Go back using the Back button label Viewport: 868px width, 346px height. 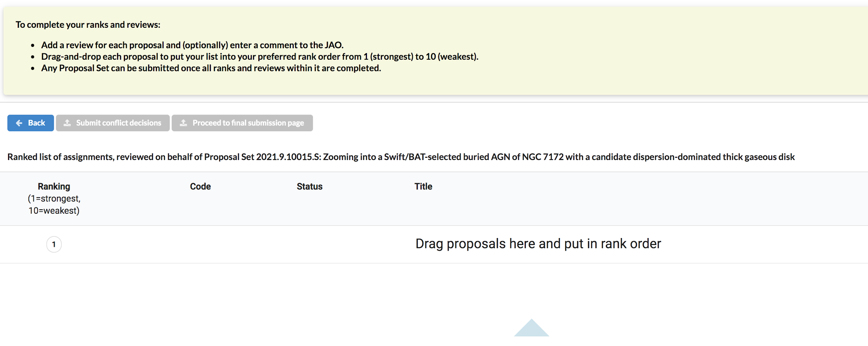pos(36,123)
